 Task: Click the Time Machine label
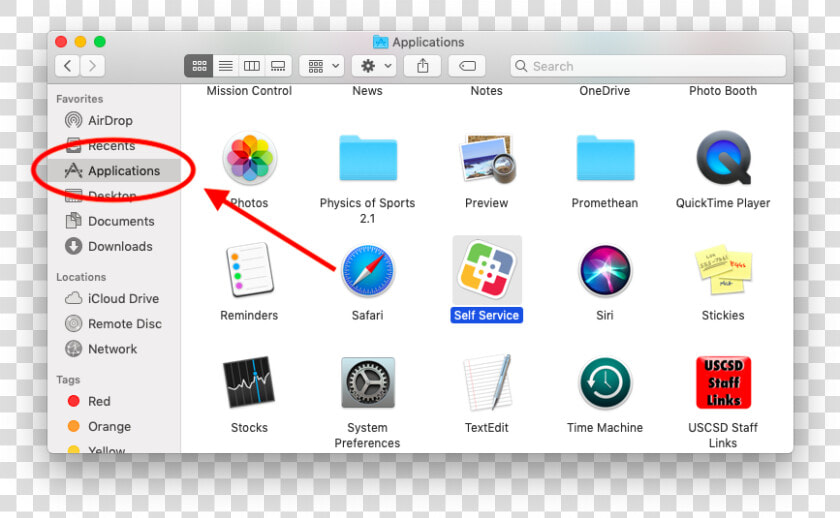click(x=605, y=427)
